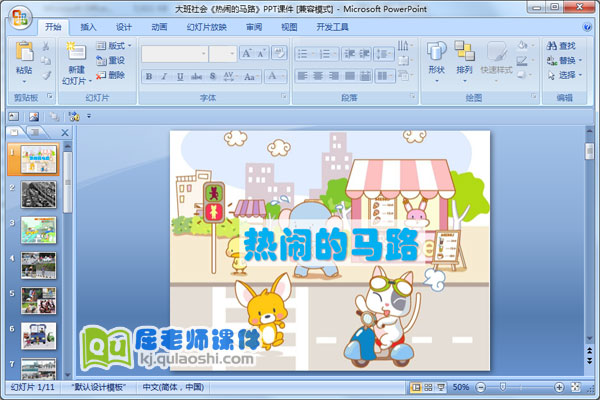Viewport: 600px width, 400px height.
Task: Click the zoom in plus button
Action: (x=559, y=387)
